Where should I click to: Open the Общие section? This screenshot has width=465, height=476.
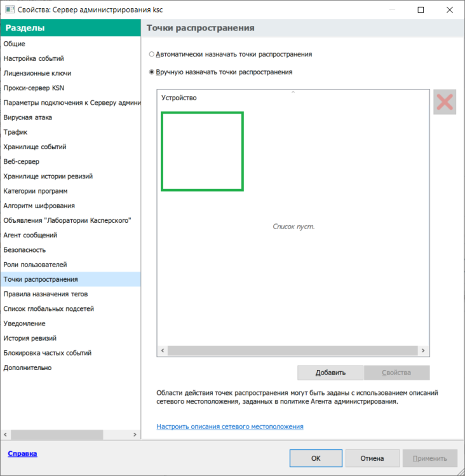pyautogui.click(x=71, y=44)
